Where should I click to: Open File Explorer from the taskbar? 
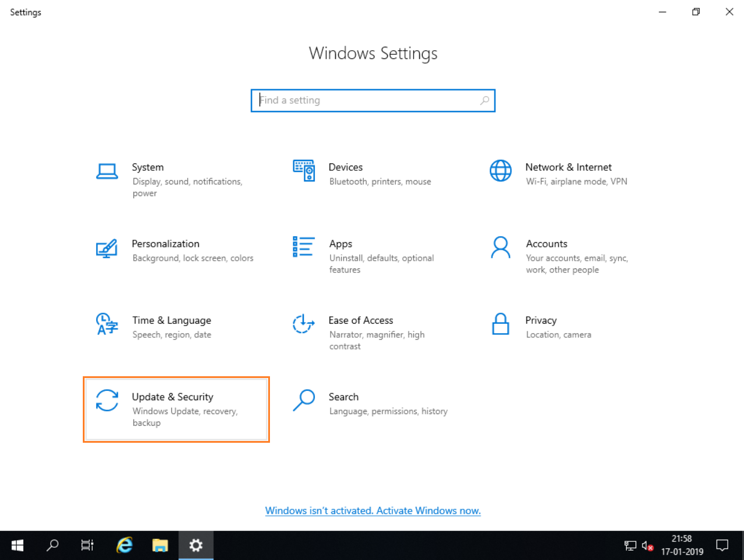[160, 545]
